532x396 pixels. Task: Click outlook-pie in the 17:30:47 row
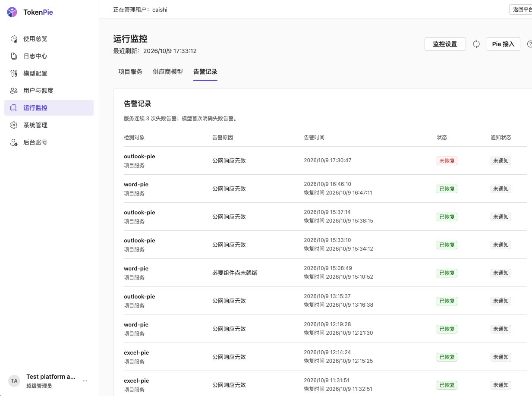[x=139, y=157]
